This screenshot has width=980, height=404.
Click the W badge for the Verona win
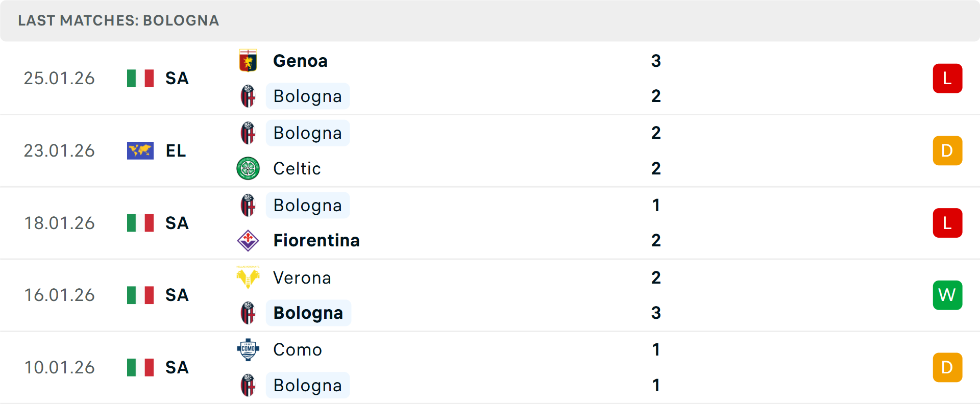pyautogui.click(x=947, y=295)
